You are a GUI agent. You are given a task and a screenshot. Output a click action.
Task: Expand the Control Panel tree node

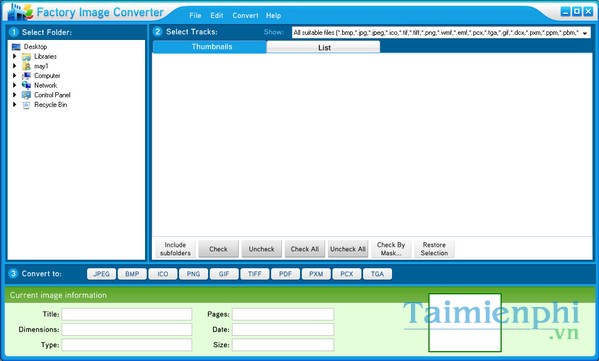[x=15, y=95]
